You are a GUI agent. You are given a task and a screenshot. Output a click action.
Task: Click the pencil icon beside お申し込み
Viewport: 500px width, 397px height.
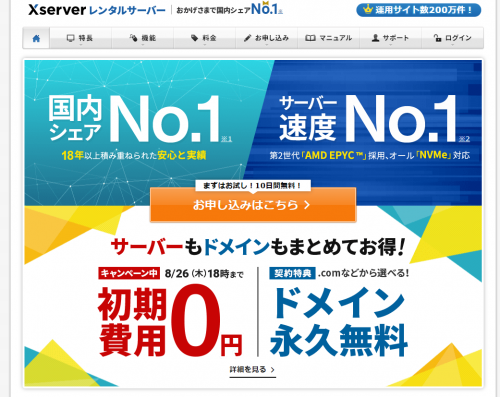click(x=247, y=38)
